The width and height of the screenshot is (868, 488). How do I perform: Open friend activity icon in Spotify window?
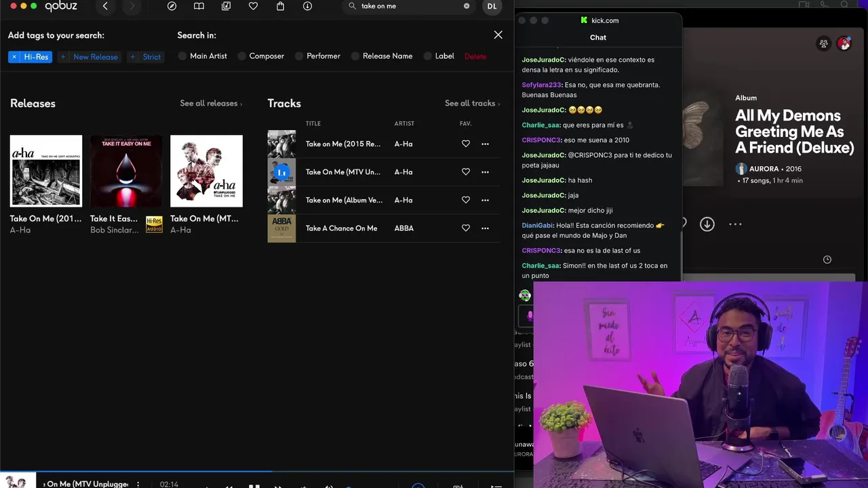point(824,43)
